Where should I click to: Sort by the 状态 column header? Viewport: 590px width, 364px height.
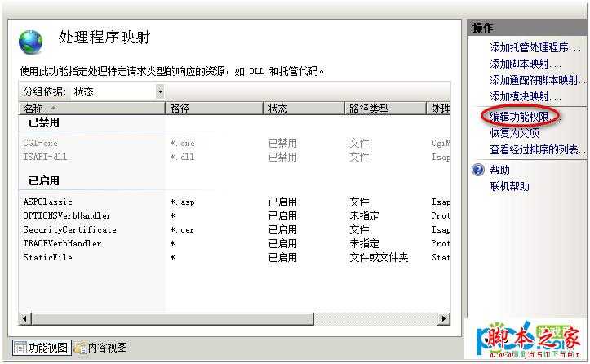[x=304, y=109]
